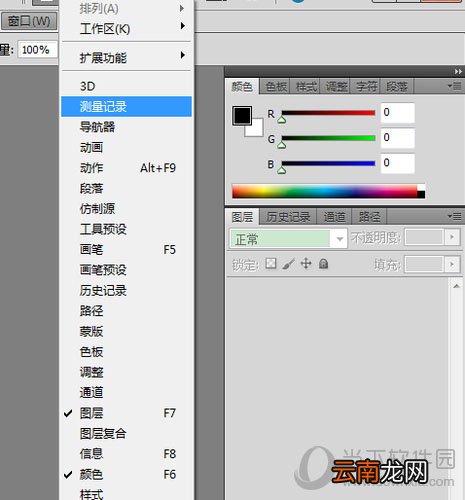
Task: Open the 路径 panel tab beside 通道
Action: (369, 217)
